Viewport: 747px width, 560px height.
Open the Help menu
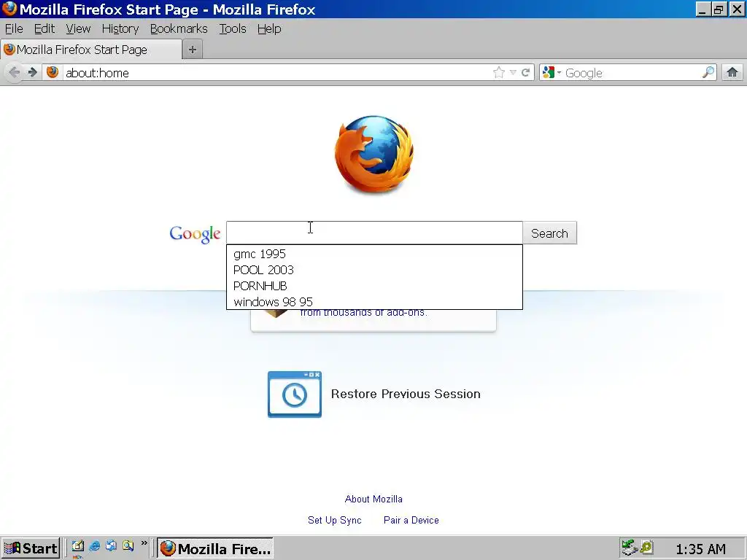(x=269, y=28)
